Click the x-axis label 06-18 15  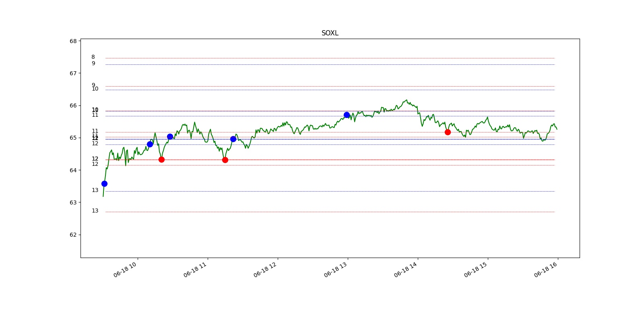pos(476,269)
